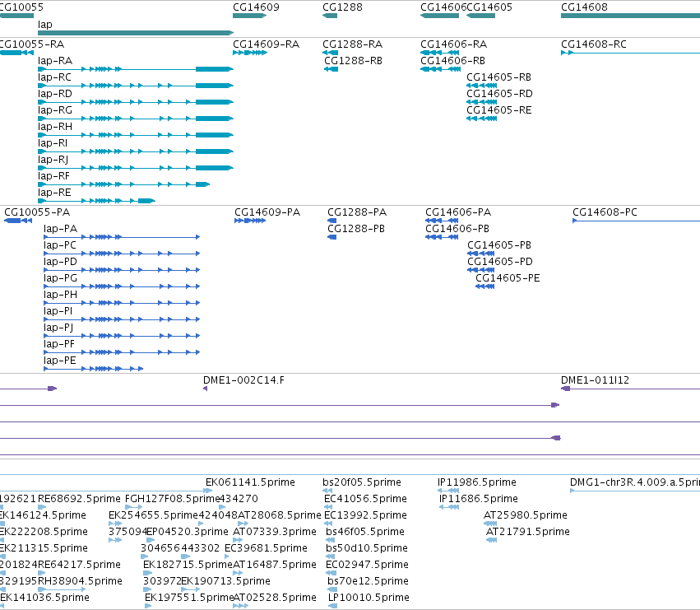Click the CG14606-PA protein label
Viewport: 700px width, 610px height.
(458, 212)
